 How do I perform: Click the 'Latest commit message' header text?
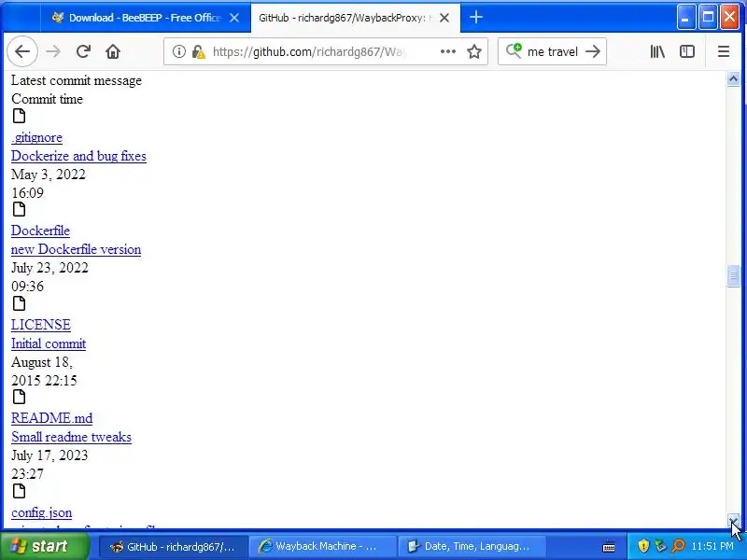(77, 81)
